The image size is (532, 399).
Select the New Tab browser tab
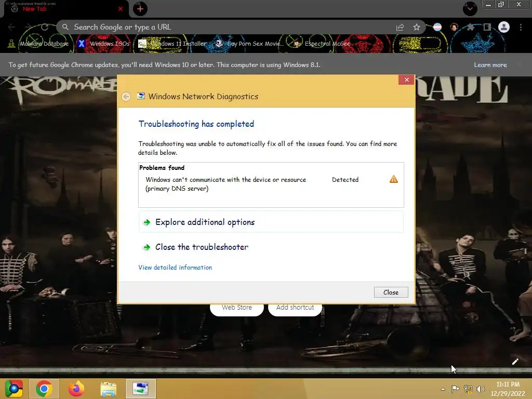66,9
